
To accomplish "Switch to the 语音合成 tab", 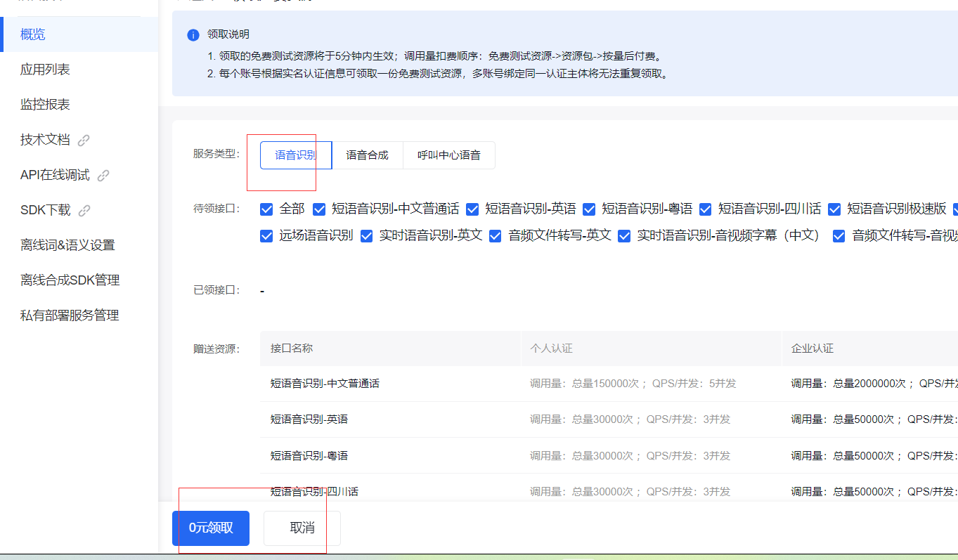I will tap(367, 155).
